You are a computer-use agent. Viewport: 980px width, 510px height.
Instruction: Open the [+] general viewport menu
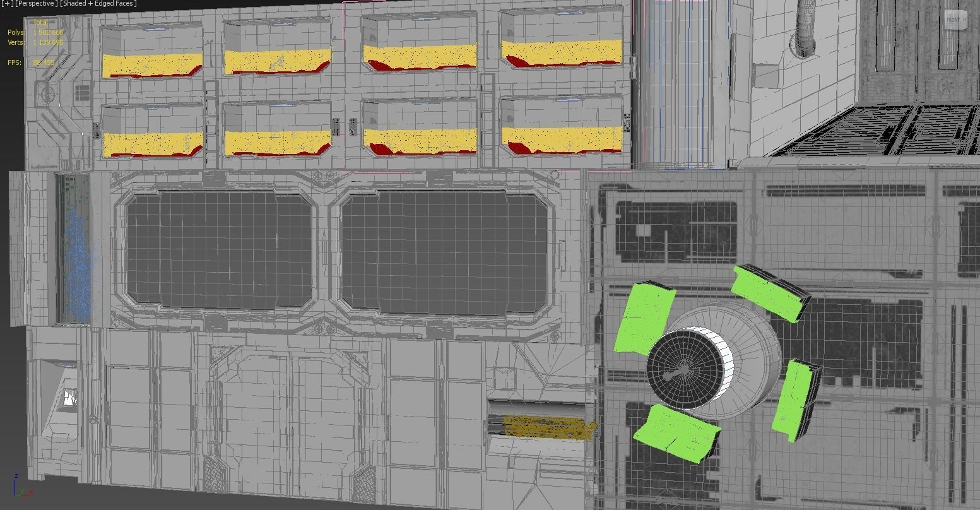7,4
